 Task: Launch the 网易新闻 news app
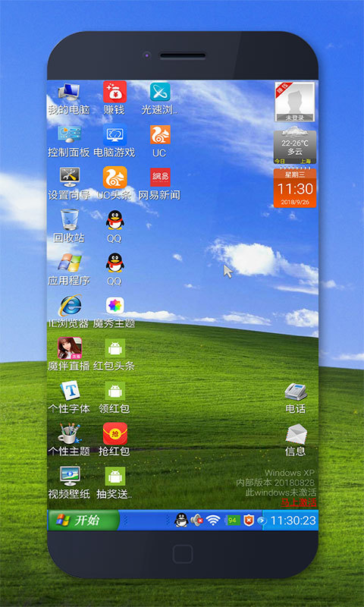160,184
